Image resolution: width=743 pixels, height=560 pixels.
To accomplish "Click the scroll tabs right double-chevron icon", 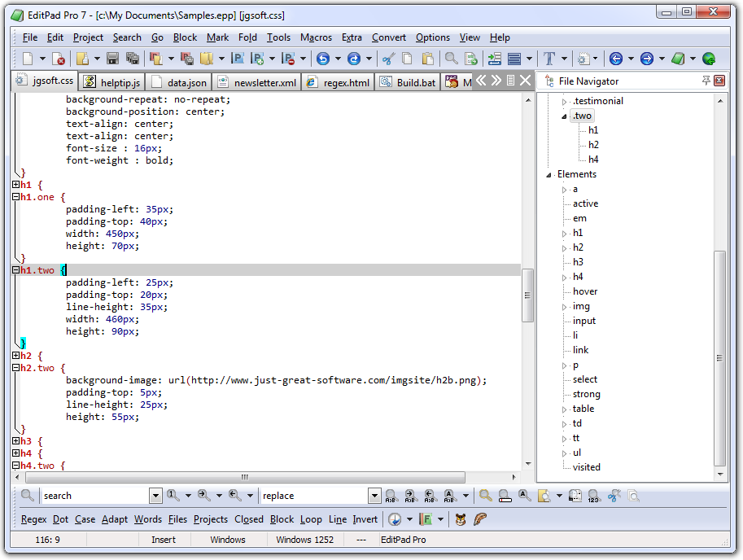I will point(496,81).
